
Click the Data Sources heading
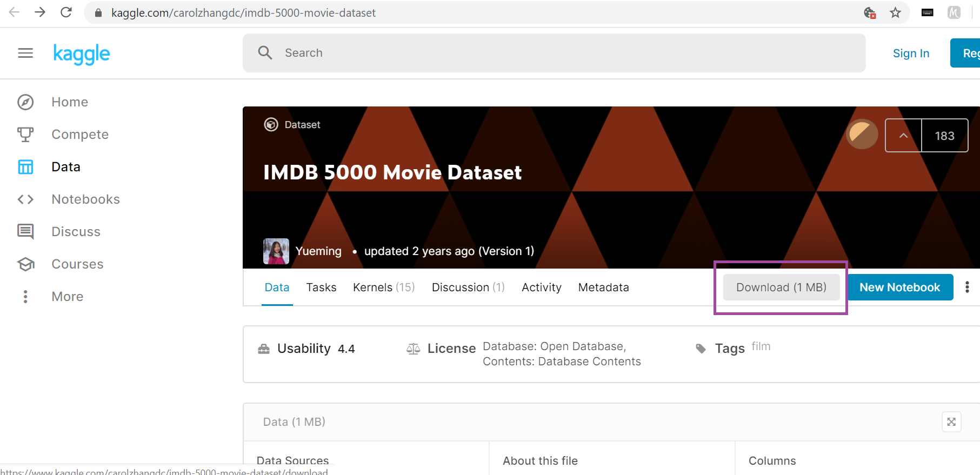pyautogui.click(x=292, y=460)
